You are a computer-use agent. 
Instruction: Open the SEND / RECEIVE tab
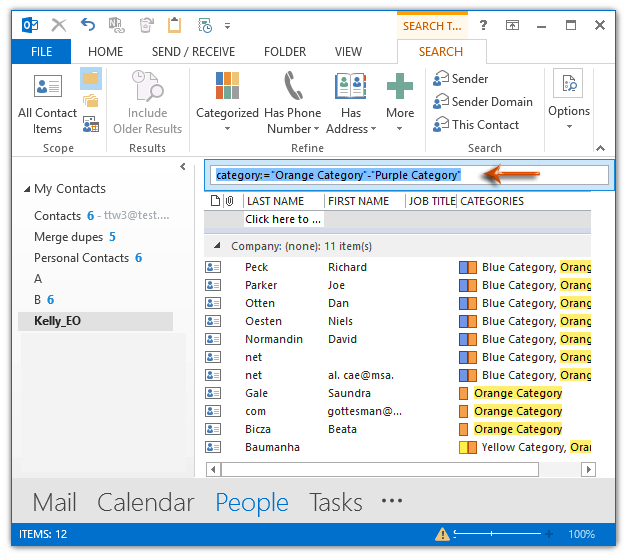coord(193,52)
